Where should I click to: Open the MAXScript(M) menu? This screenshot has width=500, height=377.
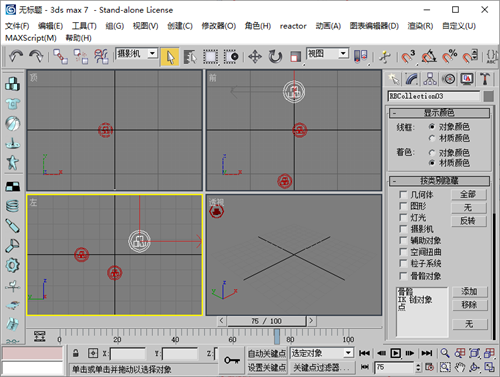pyautogui.click(x=31, y=38)
